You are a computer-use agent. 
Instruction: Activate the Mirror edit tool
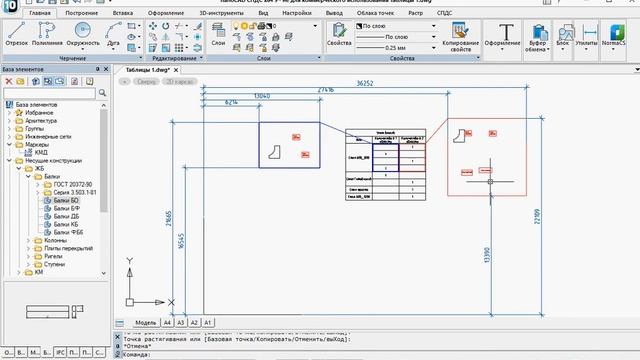point(166,37)
